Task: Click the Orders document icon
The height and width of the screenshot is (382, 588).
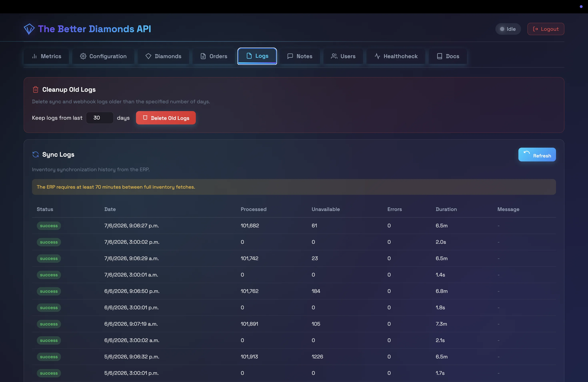Action: click(x=203, y=56)
